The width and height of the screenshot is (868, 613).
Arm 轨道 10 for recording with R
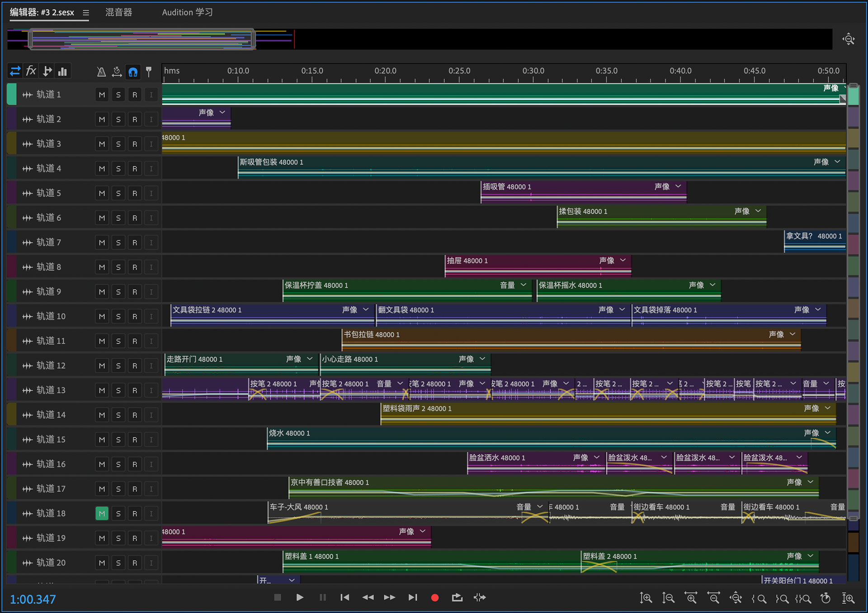tap(135, 317)
